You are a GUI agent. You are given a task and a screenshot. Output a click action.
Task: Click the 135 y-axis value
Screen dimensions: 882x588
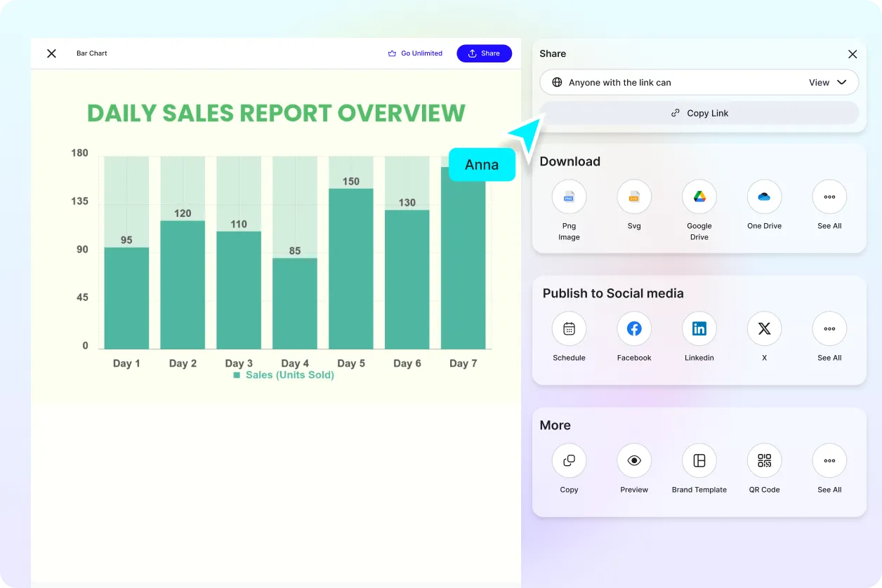tap(80, 201)
